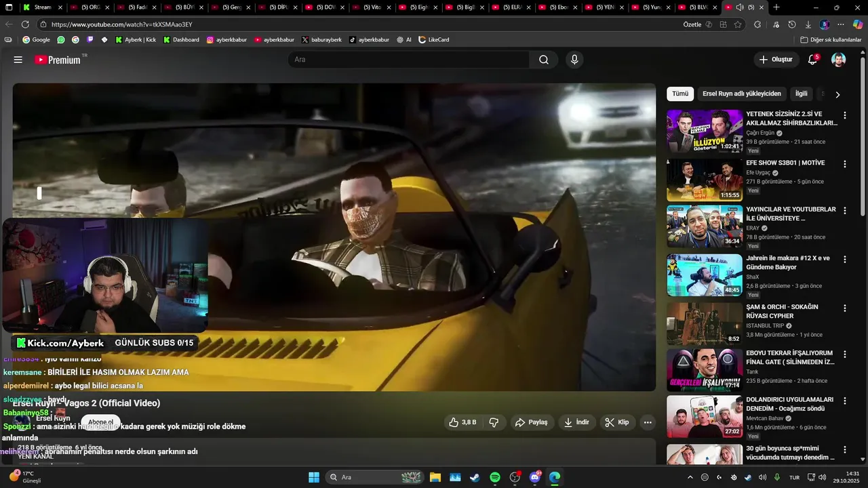Open options for DOLANDIRICI UYGULAMALARI video
Screen dimensions: 868x488
click(x=845, y=401)
